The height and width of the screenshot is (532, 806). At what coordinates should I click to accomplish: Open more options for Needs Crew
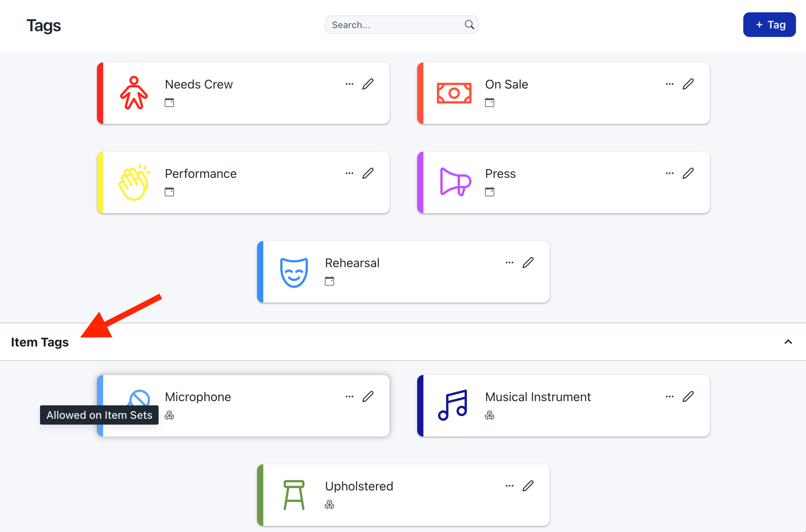pyautogui.click(x=349, y=84)
